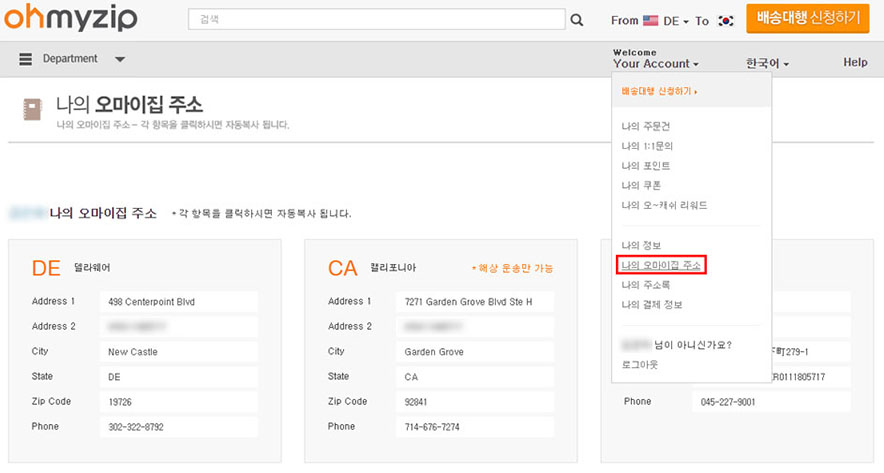Copy the CA zip code 92841

[x=477, y=401]
